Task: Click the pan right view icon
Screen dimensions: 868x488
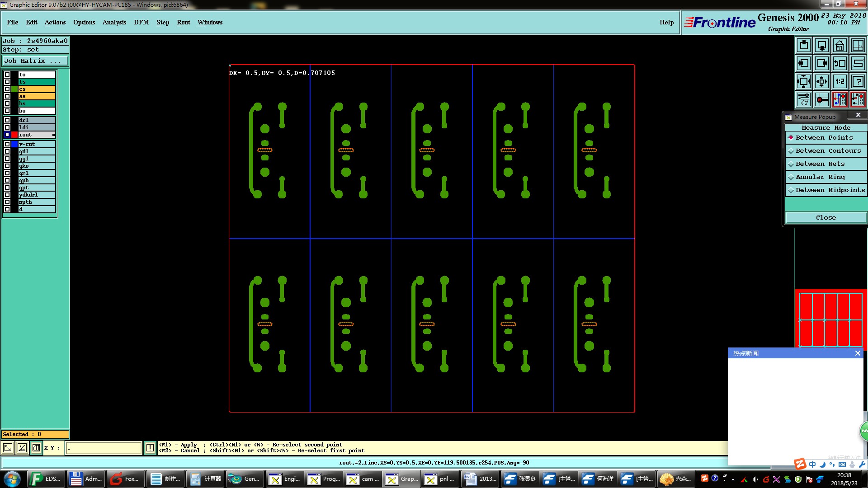Action: point(821,63)
